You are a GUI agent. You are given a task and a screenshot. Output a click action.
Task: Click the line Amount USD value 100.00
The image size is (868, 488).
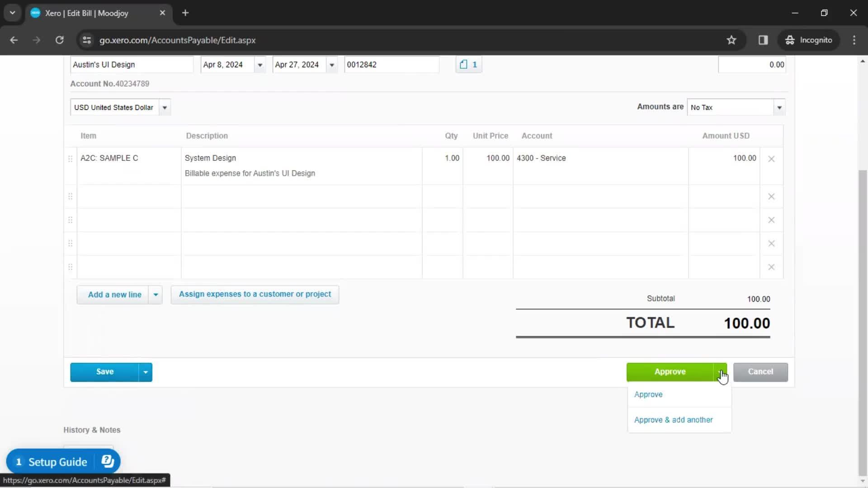744,158
